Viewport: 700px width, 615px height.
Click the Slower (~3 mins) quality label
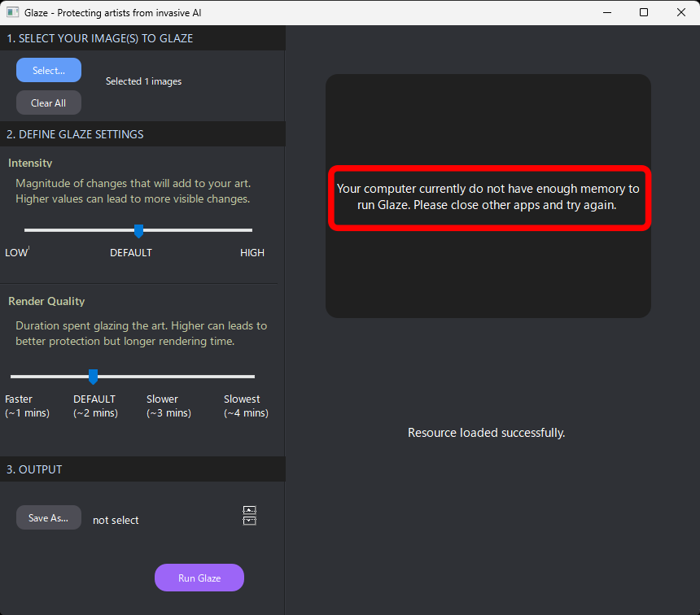point(168,406)
